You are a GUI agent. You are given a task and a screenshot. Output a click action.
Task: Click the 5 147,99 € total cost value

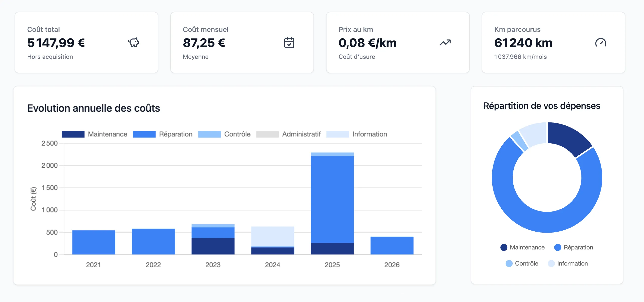[x=56, y=43]
